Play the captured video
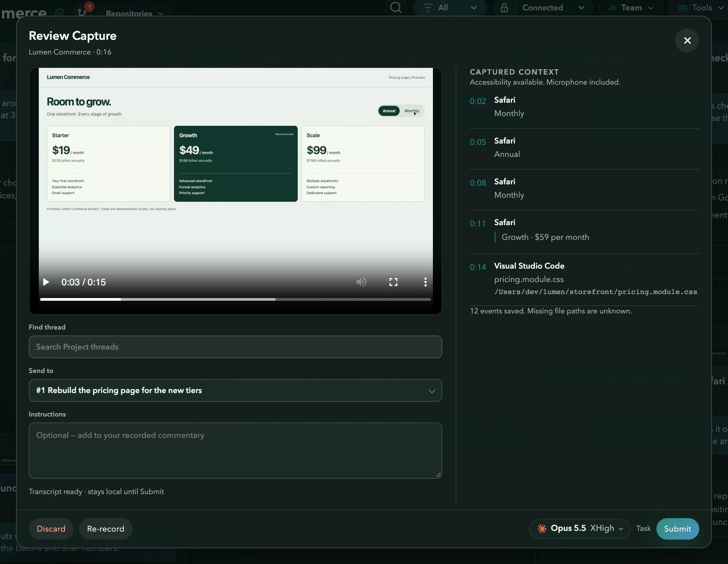This screenshot has height=564, width=728. point(46,282)
